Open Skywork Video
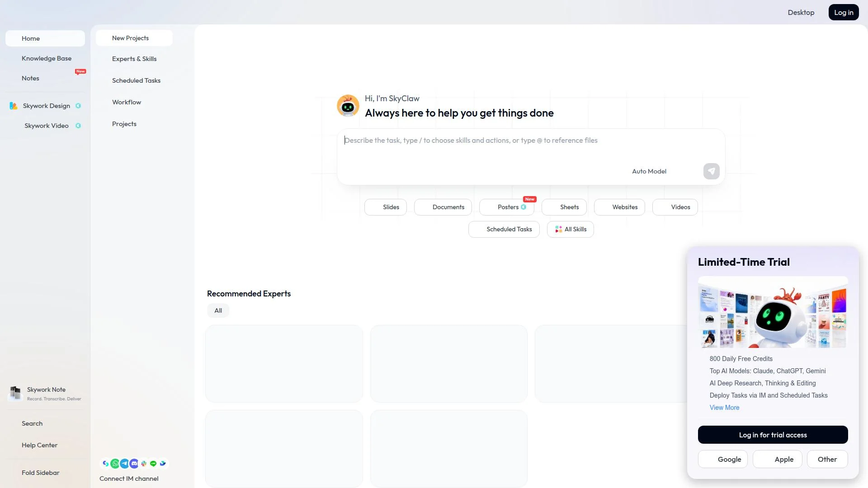The width and height of the screenshot is (868, 488). [45, 126]
